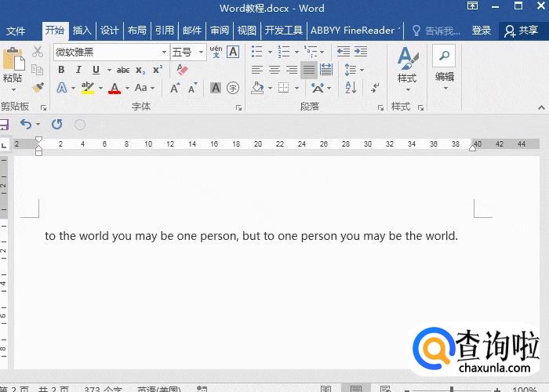The width and height of the screenshot is (549, 392).
Task: Apply yellow text highlight color
Action: click(88, 88)
